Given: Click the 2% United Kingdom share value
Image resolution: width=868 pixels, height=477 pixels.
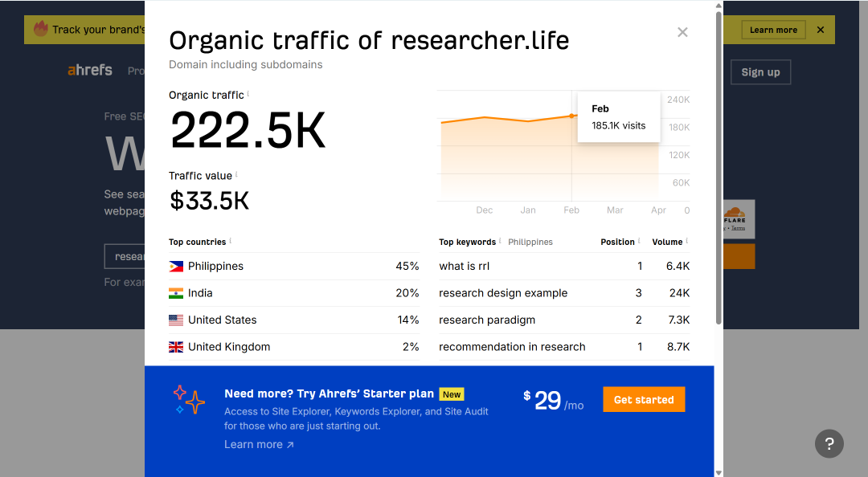Looking at the screenshot, I should 411,347.
